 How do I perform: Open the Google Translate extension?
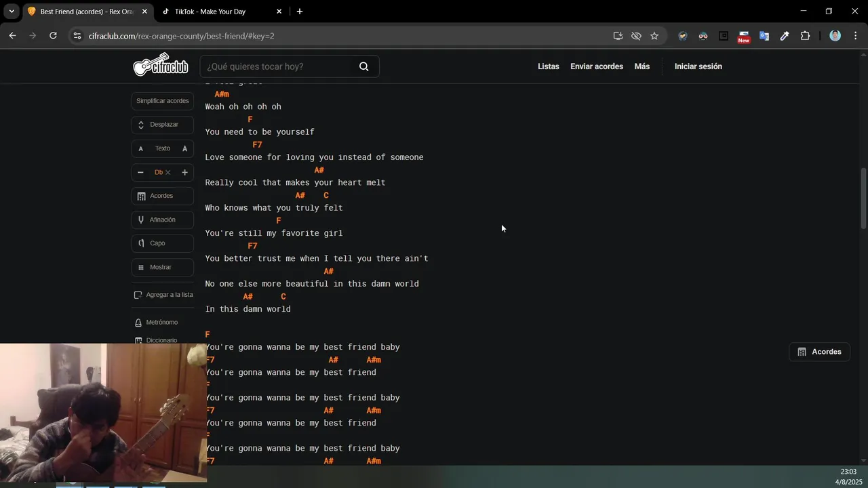(x=764, y=36)
